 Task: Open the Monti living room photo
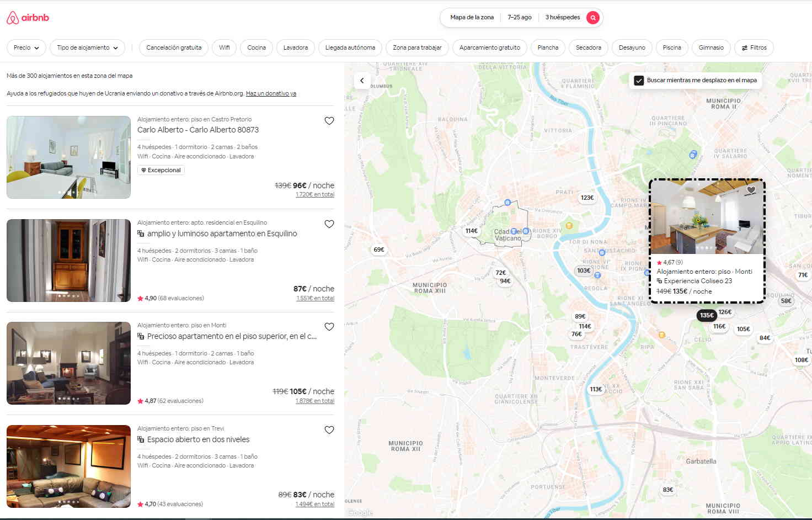(68, 363)
